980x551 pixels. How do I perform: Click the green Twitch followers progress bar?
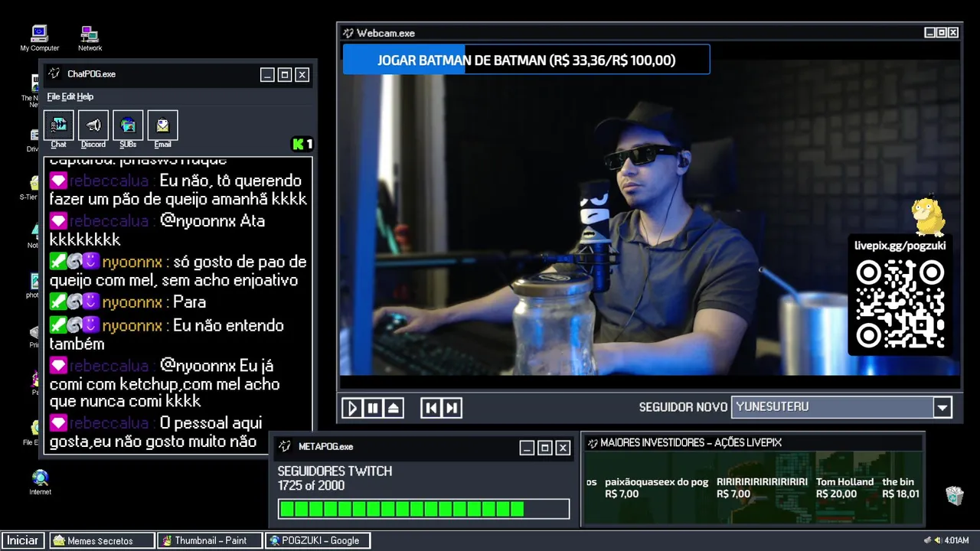tap(423, 509)
